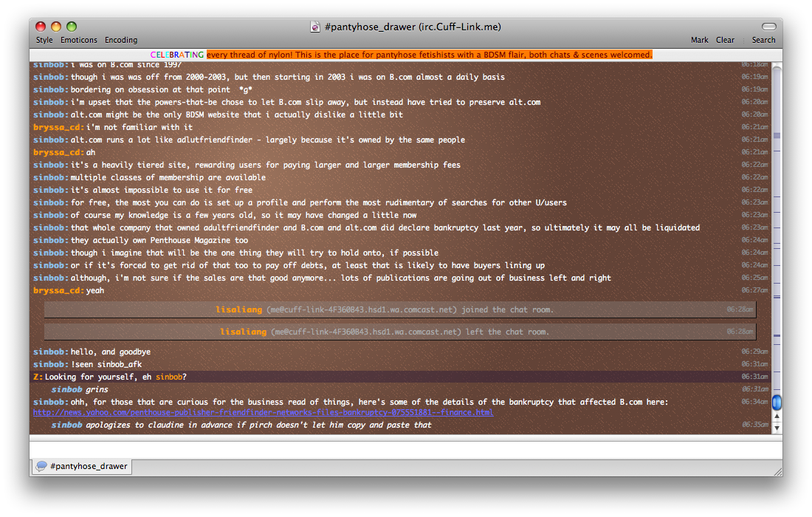Click the window title #pantyhose_drawer text
Screen dimensions: 812x517
412,27
